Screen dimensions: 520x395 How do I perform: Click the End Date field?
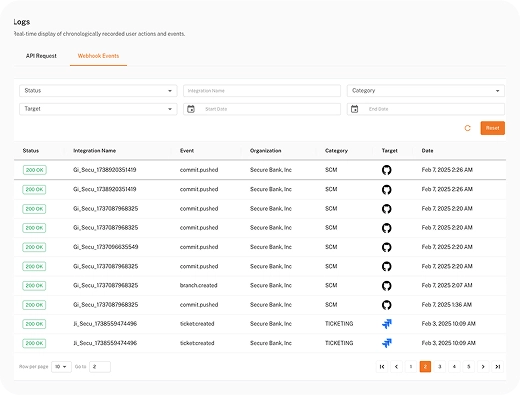(426, 109)
